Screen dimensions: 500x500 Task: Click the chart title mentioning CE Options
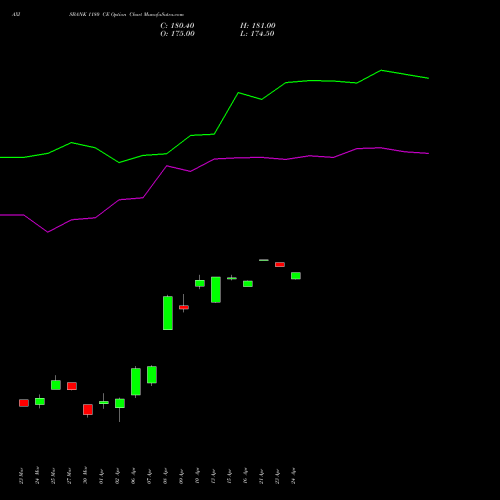point(126,14)
